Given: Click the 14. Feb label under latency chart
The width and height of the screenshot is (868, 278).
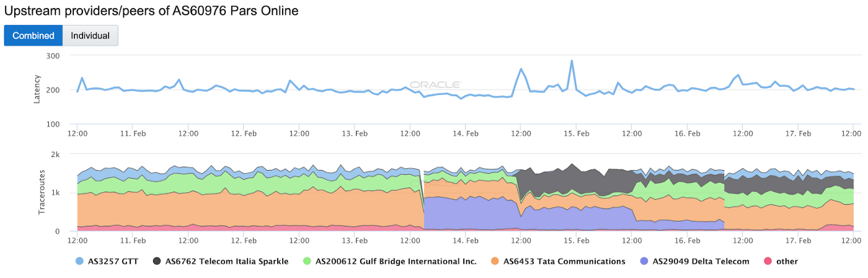Looking at the screenshot, I should point(465,133).
